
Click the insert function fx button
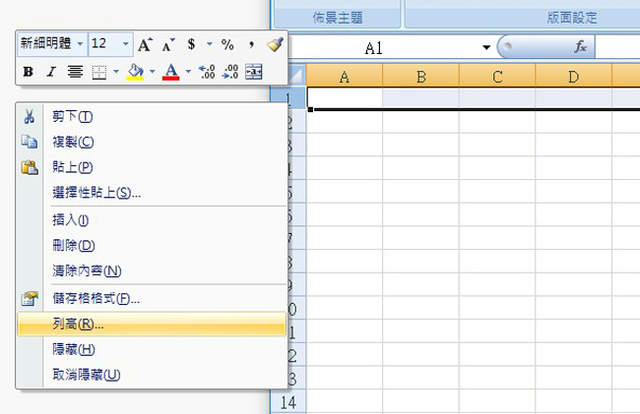coord(579,48)
